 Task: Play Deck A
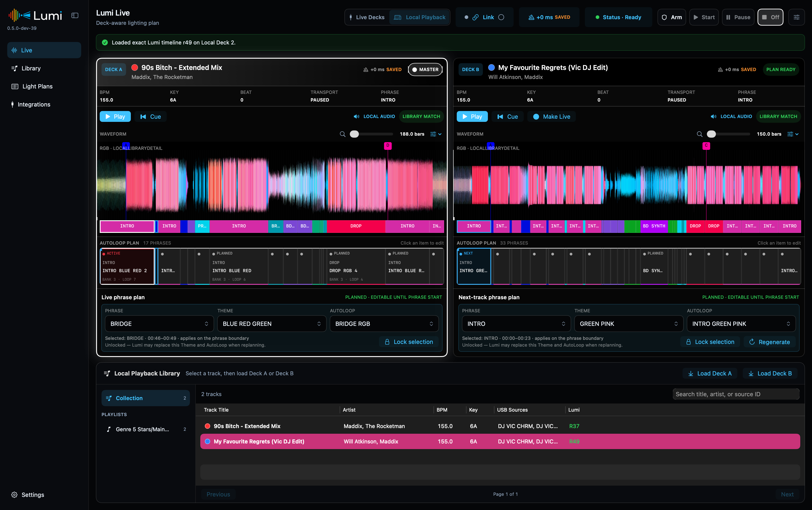click(115, 116)
